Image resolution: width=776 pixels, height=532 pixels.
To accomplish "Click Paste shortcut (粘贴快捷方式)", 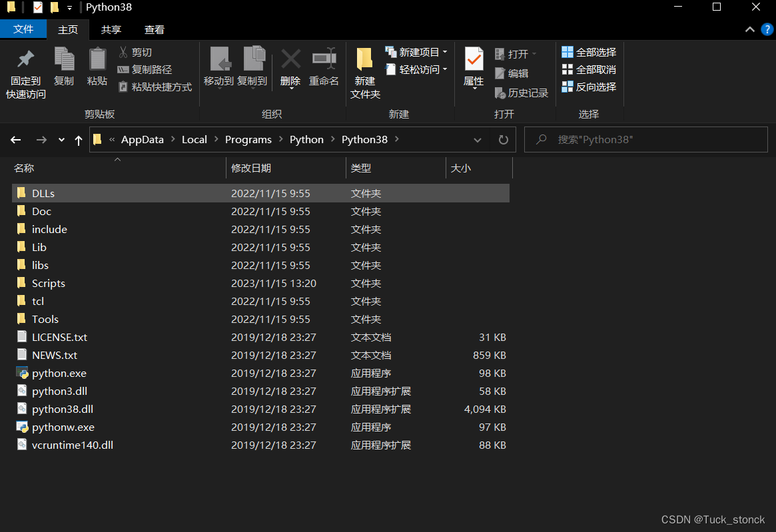I will pyautogui.click(x=155, y=87).
